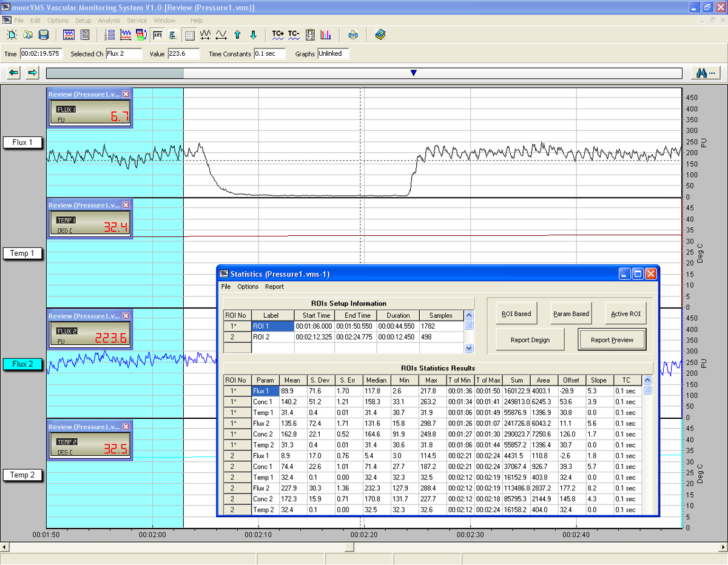The width and height of the screenshot is (728, 565).
Task: Open the Report menu in Statistics window
Action: [x=274, y=287]
